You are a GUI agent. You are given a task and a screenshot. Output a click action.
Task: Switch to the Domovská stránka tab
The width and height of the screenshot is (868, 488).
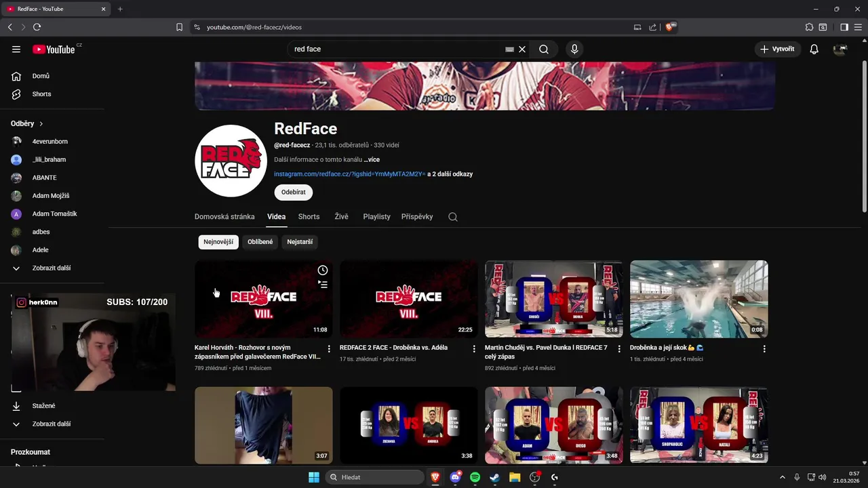click(224, 217)
